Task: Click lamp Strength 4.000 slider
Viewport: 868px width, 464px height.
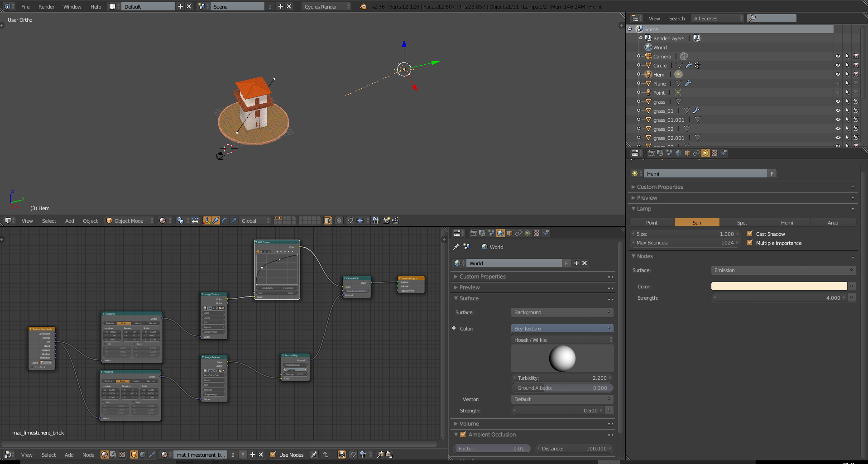Action: point(779,297)
